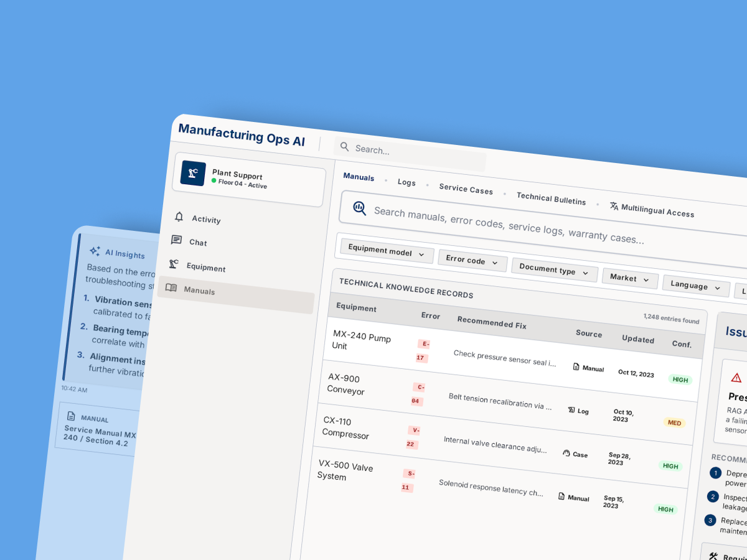Select the Multilingual Access tab
This screenshot has width=747, height=560.
coord(652,210)
